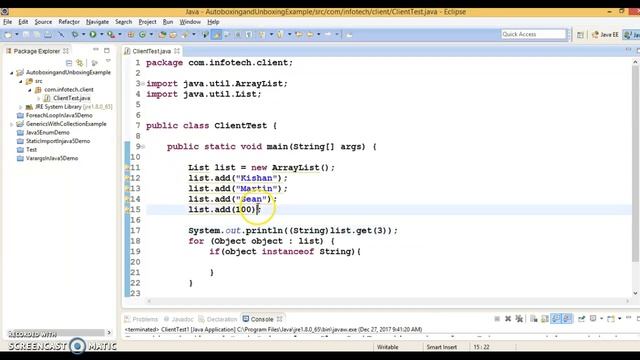Expand the JRE System Library node
This screenshot has height=360, width=640.
tap(20, 107)
